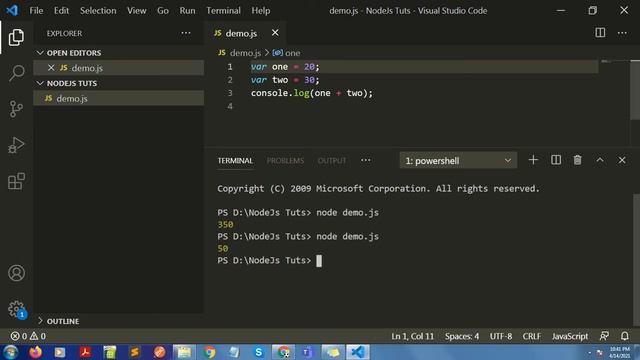
Task: Open the Edit menu
Action: 61,11
